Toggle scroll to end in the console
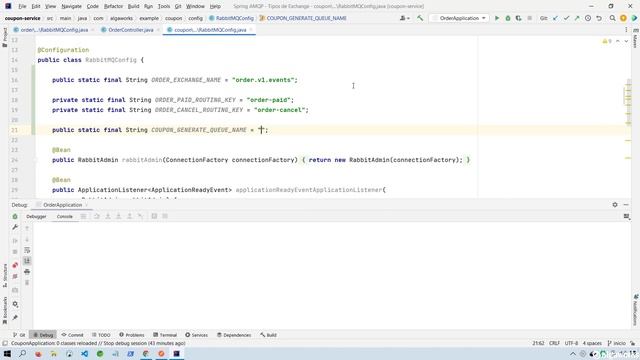 pos(27,260)
